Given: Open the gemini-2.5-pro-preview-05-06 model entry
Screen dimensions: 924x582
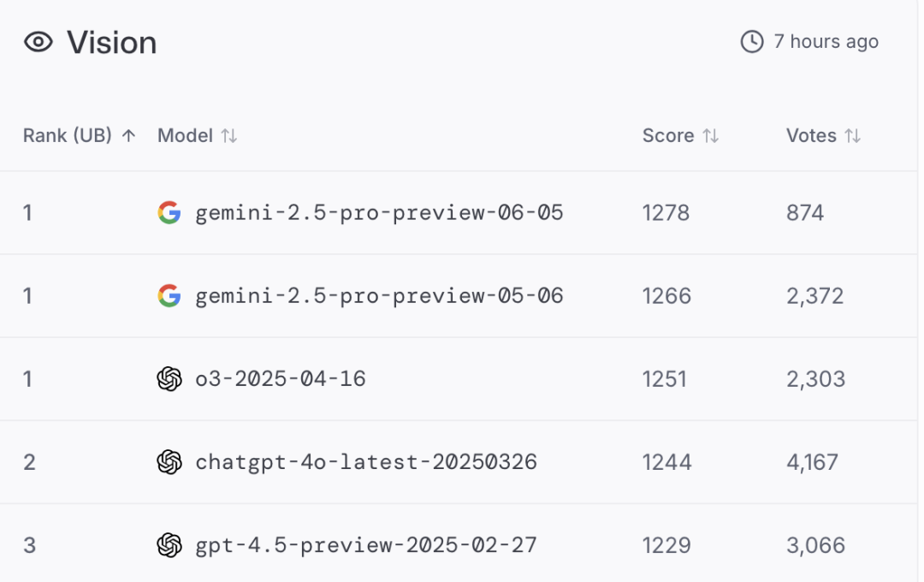Looking at the screenshot, I should pyautogui.click(x=379, y=295).
